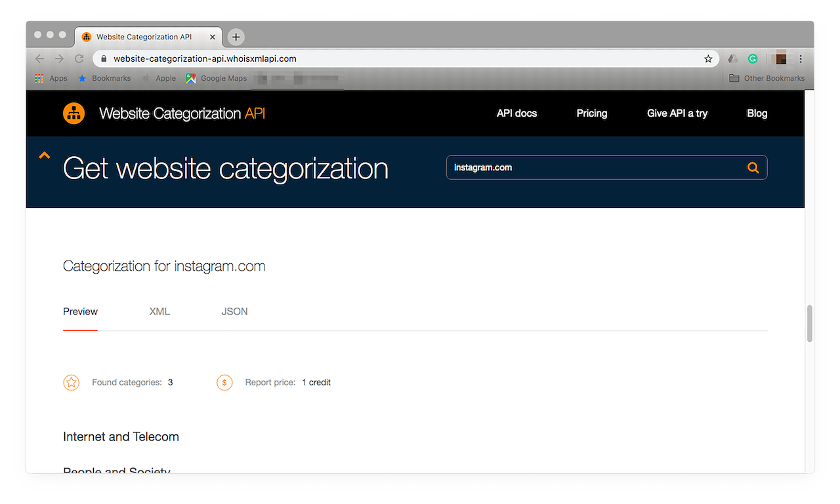Click the Get website categorization heading
The height and width of the screenshot is (504, 840).
(226, 169)
